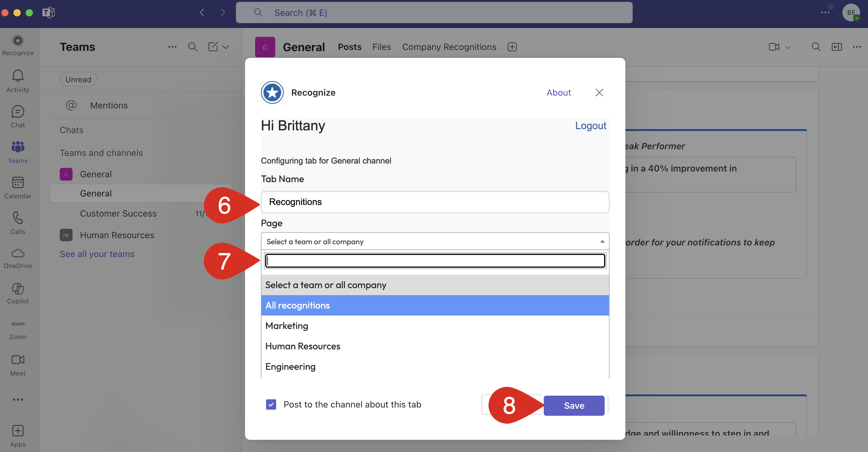
Task: Click the Tab Name text field
Action: (x=435, y=202)
